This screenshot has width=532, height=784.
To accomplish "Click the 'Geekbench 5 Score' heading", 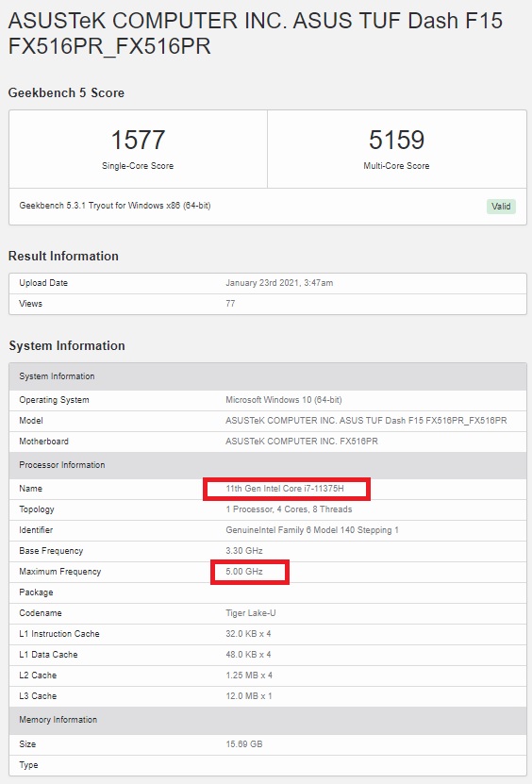I will (x=66, y=92).
